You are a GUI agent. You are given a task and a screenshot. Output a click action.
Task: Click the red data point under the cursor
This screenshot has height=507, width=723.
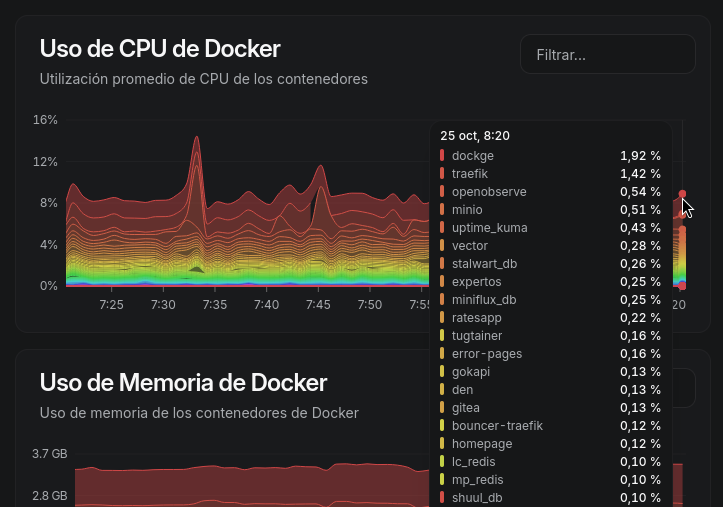682,194
